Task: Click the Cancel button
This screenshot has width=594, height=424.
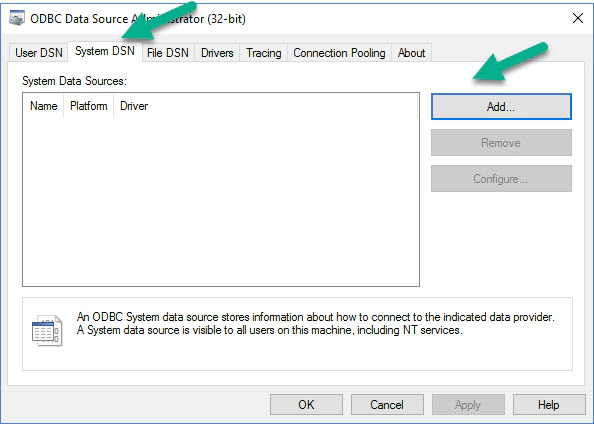Action: [x=387, y=405]
